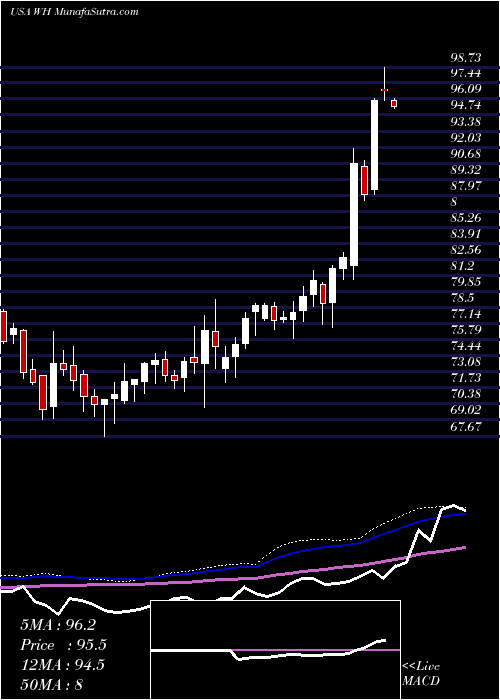This screenshot has height=700, width=500.
Task: Select the 69.02 price level label
Action: click(465, 410)
